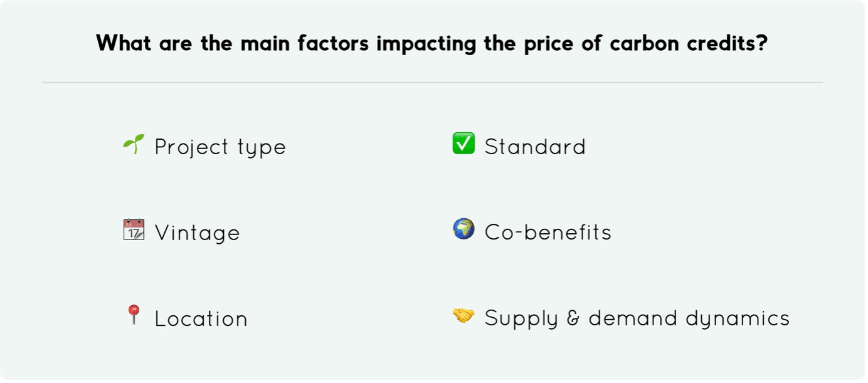Select the Vintage text label
The image size is (868, 383).
[x=197, y=233]
